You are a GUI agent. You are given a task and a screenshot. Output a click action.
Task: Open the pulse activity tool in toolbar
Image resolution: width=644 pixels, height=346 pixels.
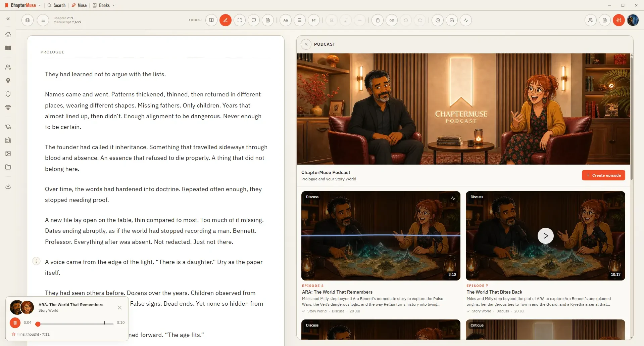(x=466, y=20)
